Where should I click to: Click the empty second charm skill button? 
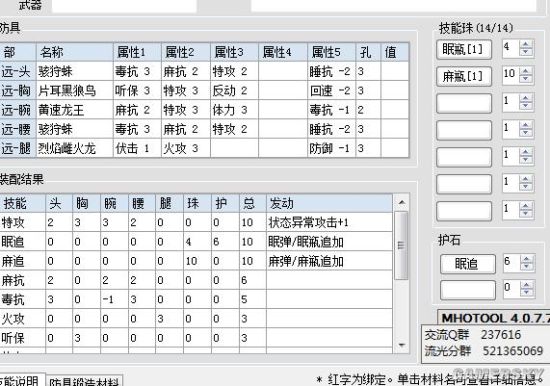pos(468,290)
